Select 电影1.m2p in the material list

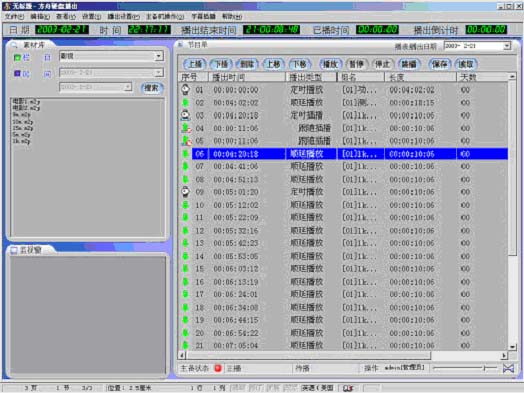pyautogui.click(x=26, y=101)
